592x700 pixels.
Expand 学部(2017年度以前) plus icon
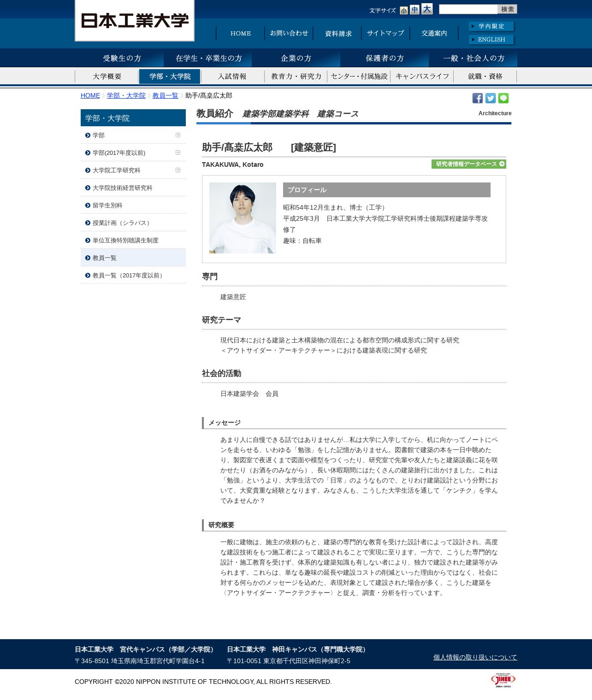pyautogui.click(x=178, y=153)
